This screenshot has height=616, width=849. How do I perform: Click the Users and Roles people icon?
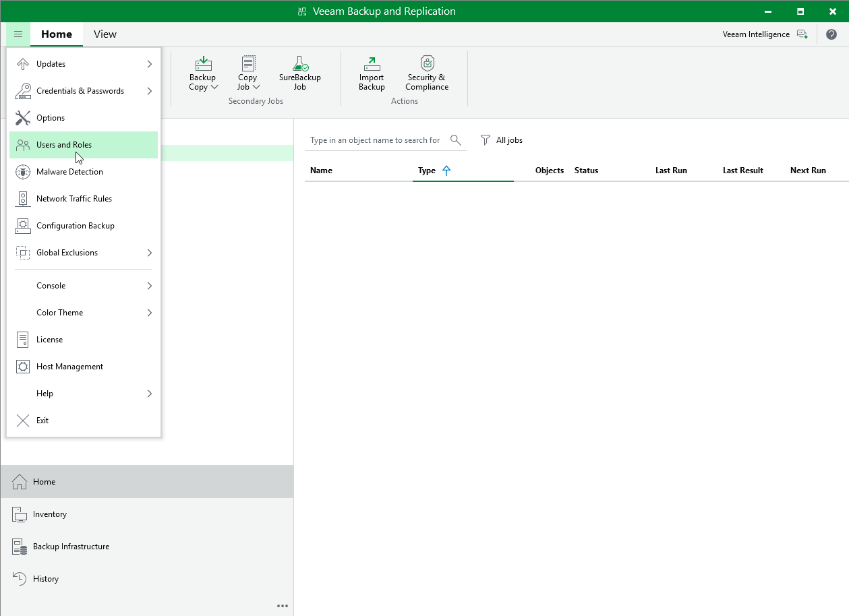click(x=23, y=145)
